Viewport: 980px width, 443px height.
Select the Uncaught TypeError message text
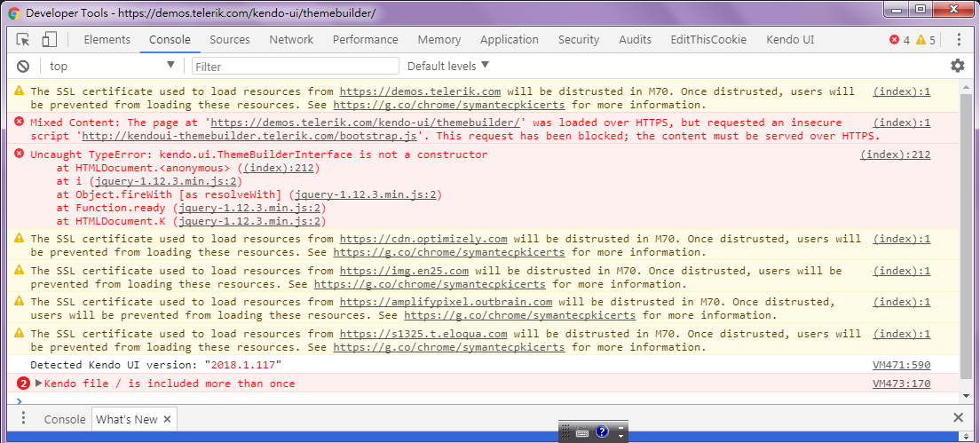click(x=258, y=154)
